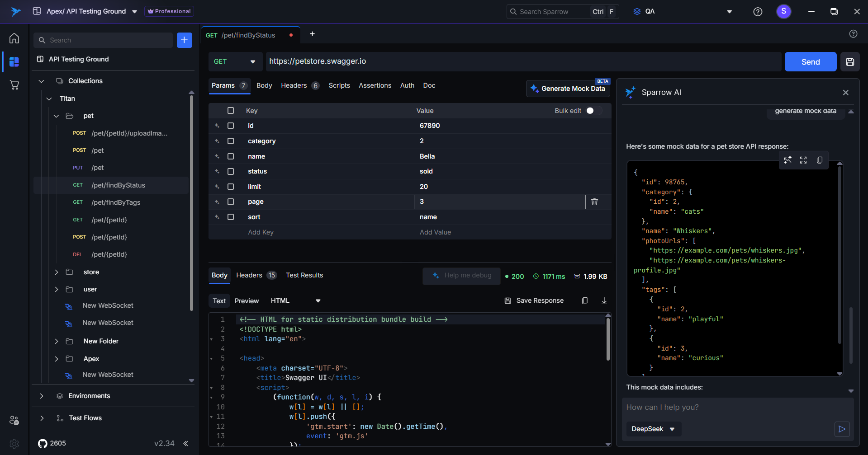868x455 pixels.
Task: Toggle the Bulk edit switch
Action: (593, 111)
